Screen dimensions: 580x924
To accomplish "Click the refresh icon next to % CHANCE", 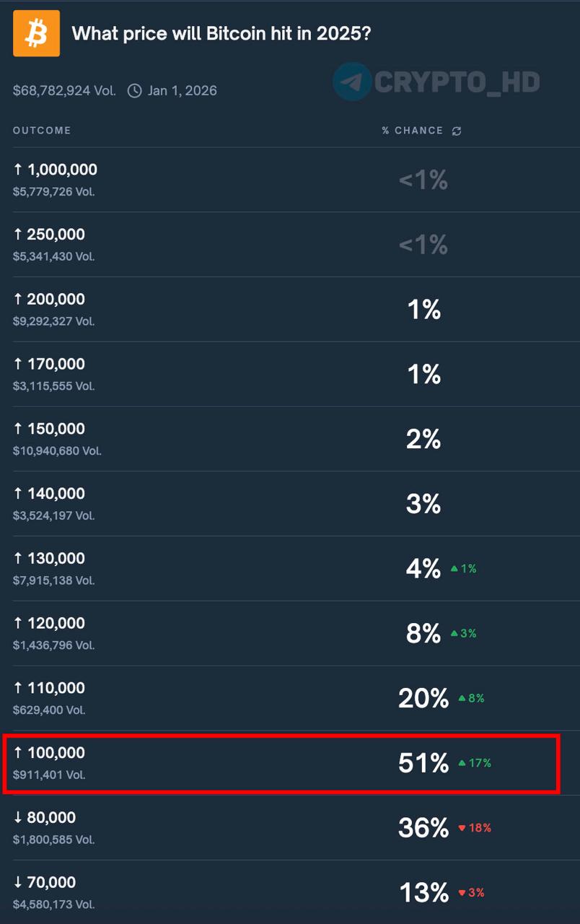I will tap(457, 130).
